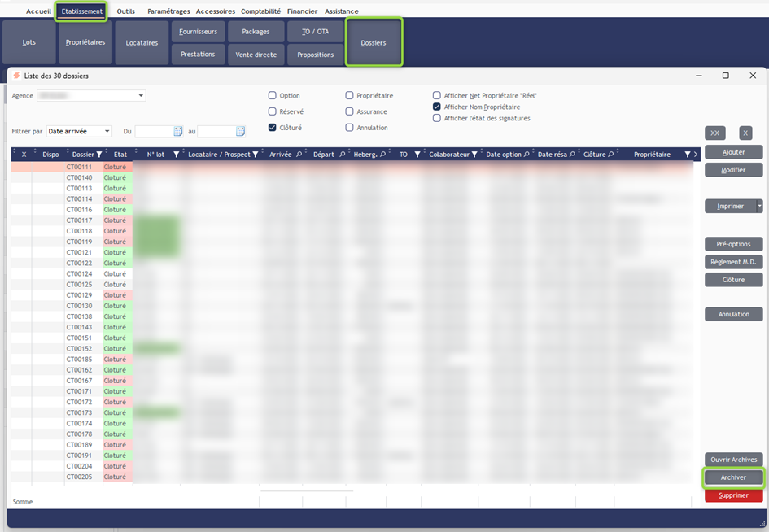This screenshot has width=769, height=532.
Task: Open the Paramétrages menu
Action: [168, 11]
